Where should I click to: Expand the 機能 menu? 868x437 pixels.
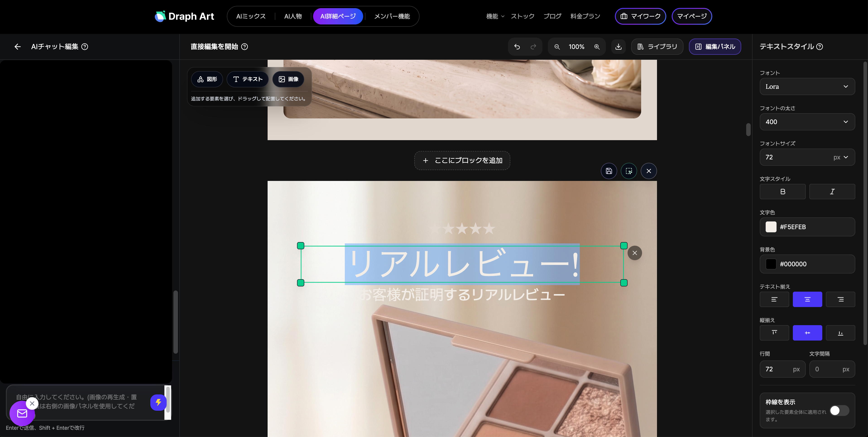pos(495,16)
